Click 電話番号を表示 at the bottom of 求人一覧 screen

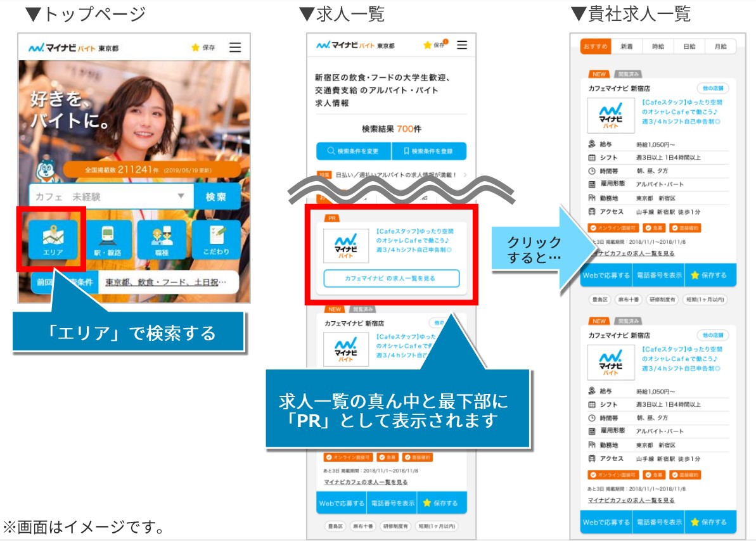392,503
